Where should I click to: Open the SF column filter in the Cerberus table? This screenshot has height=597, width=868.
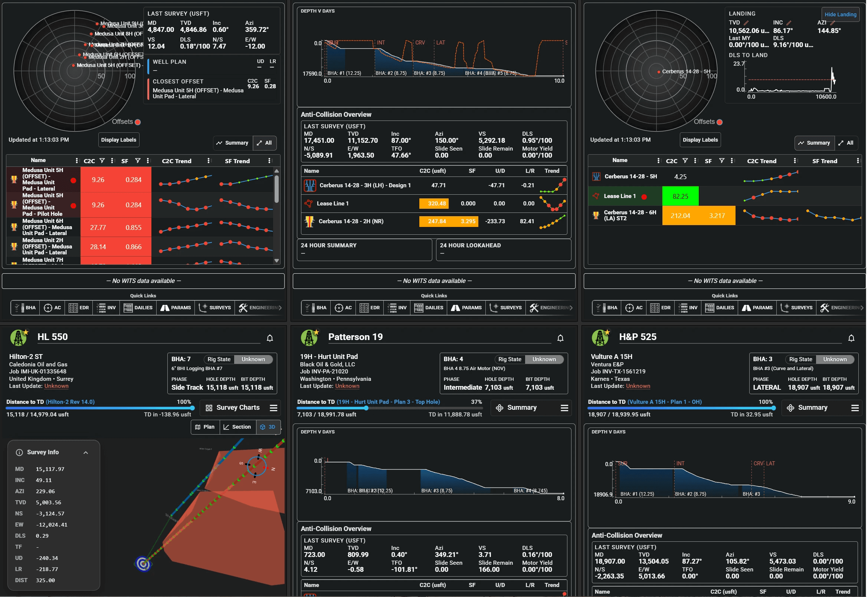[721, 161]
